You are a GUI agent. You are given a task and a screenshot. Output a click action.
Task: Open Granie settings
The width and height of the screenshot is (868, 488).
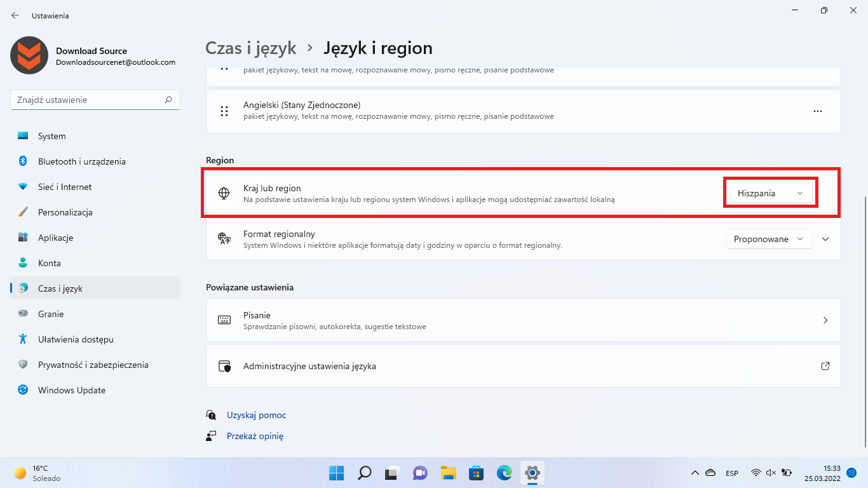tap(95, 314)
